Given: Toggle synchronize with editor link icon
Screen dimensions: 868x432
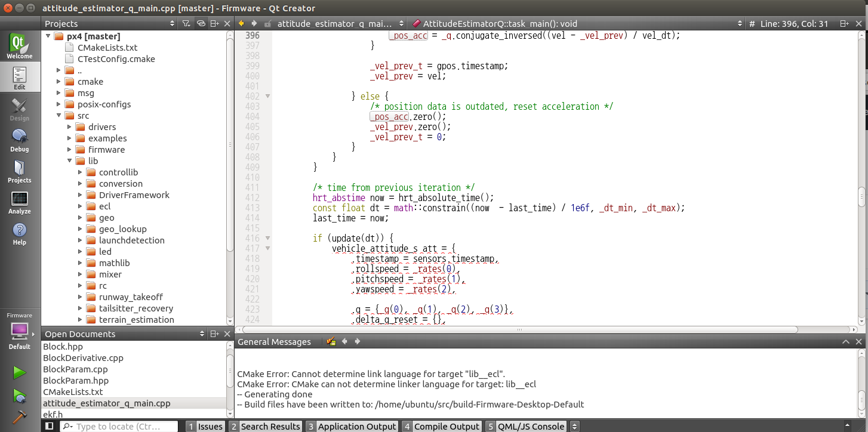Looking at the screenshot, I should (201, 24).
